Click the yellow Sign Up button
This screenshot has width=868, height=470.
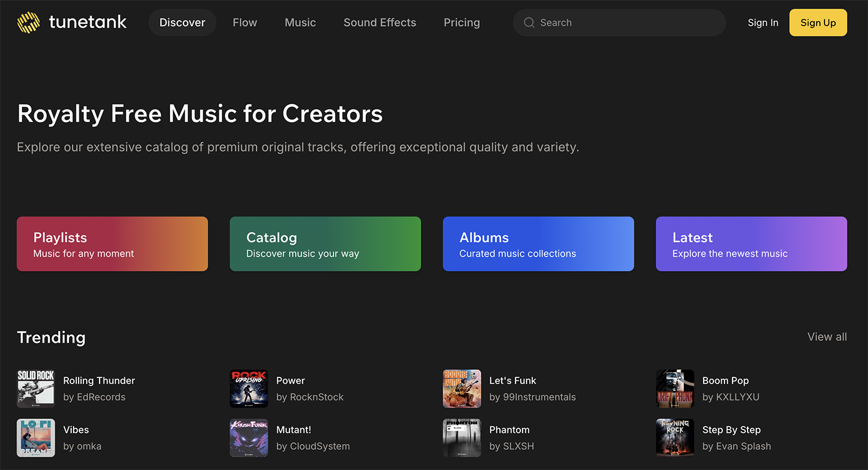[x=818, y=23]
